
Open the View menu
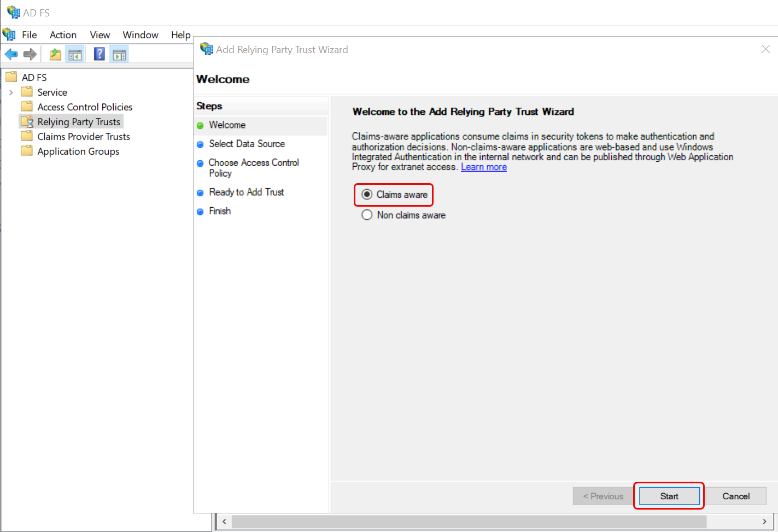coord(100,35)
